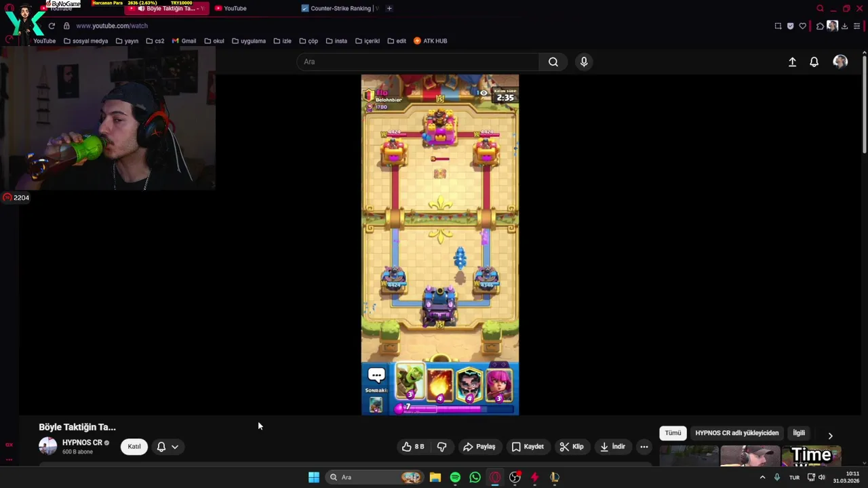The width and height of the screenshot is (868, 488).
Task: Open ATK HUB bookmark
Action: (431, 41)
